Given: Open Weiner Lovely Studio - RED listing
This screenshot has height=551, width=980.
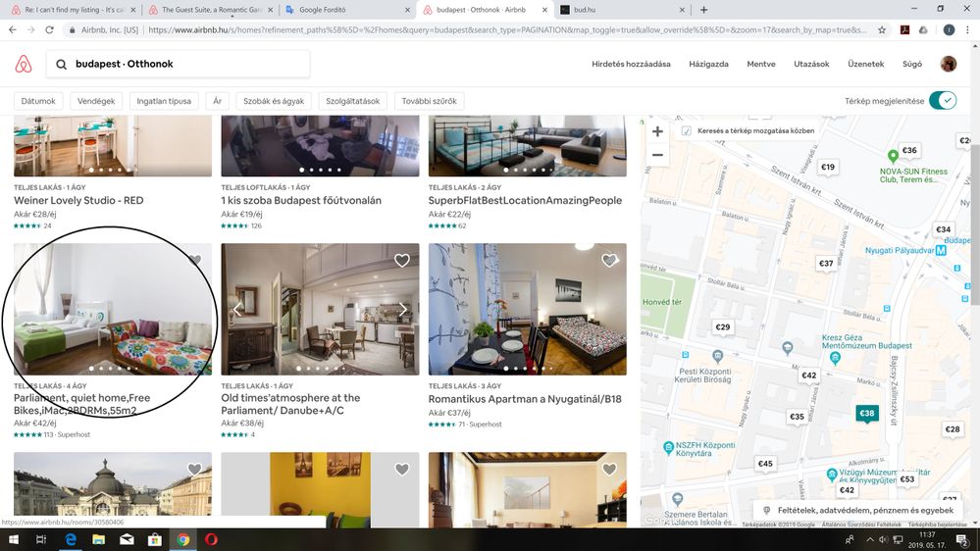Looking at the screenshot, I should (x=78, y=200).
